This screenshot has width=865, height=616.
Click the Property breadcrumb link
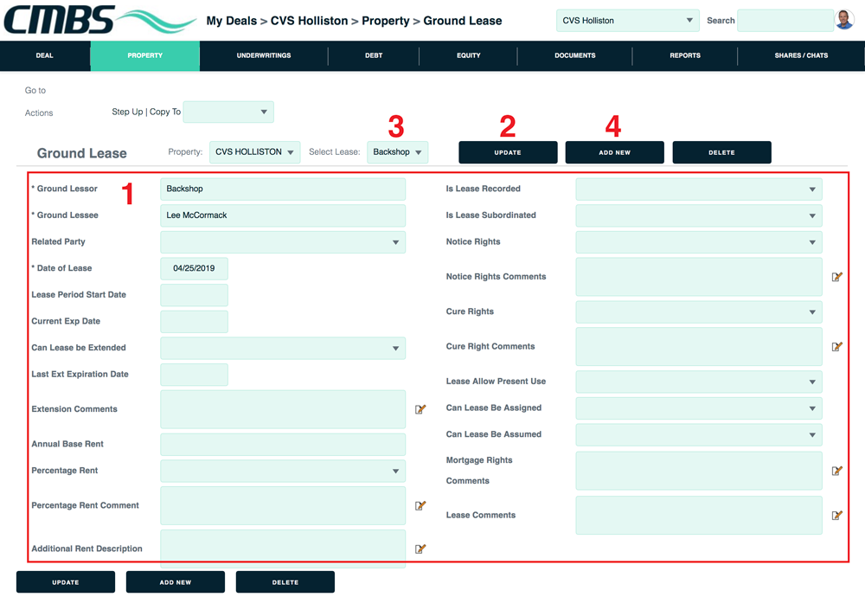coord(386,21)
